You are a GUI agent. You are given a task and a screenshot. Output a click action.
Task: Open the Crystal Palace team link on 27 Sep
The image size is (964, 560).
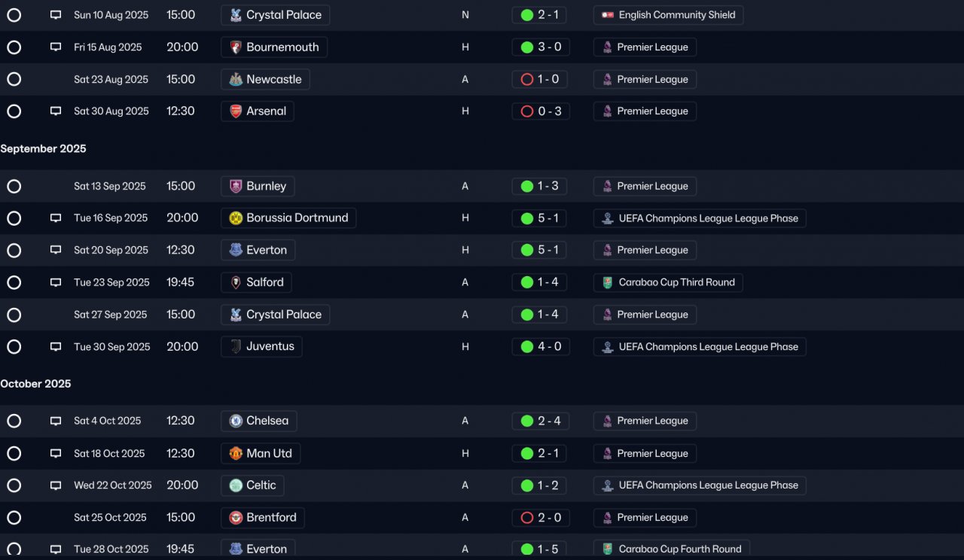tap(276, 315)
